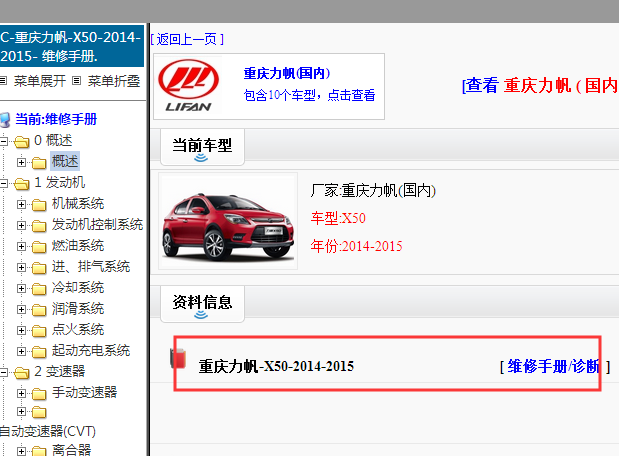The image size is (619, 456).
Task: Select the 发动机控制系统 tree label
Action: [x=97, y=225]
